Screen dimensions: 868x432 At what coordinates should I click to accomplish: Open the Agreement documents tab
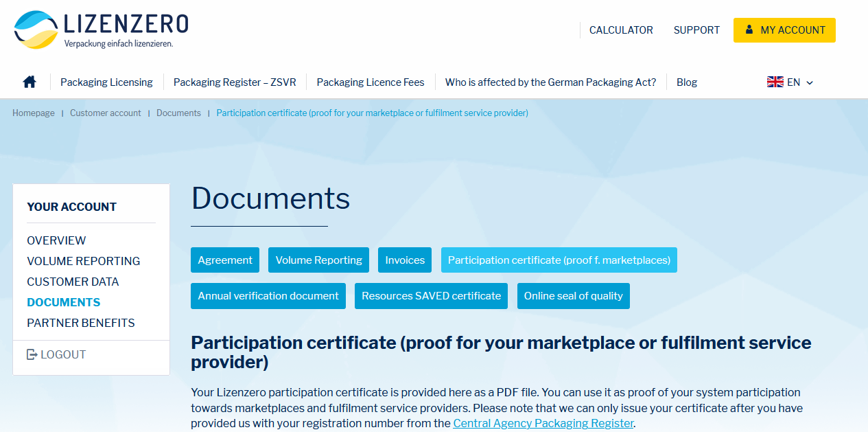point(225,260)
